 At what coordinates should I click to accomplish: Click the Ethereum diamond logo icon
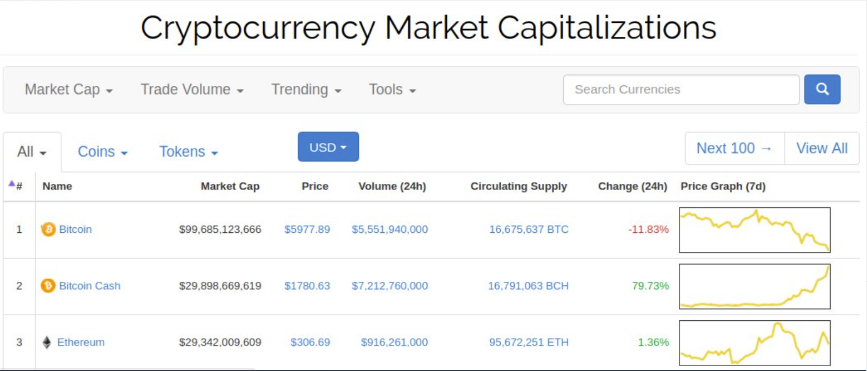coord(47,343)
